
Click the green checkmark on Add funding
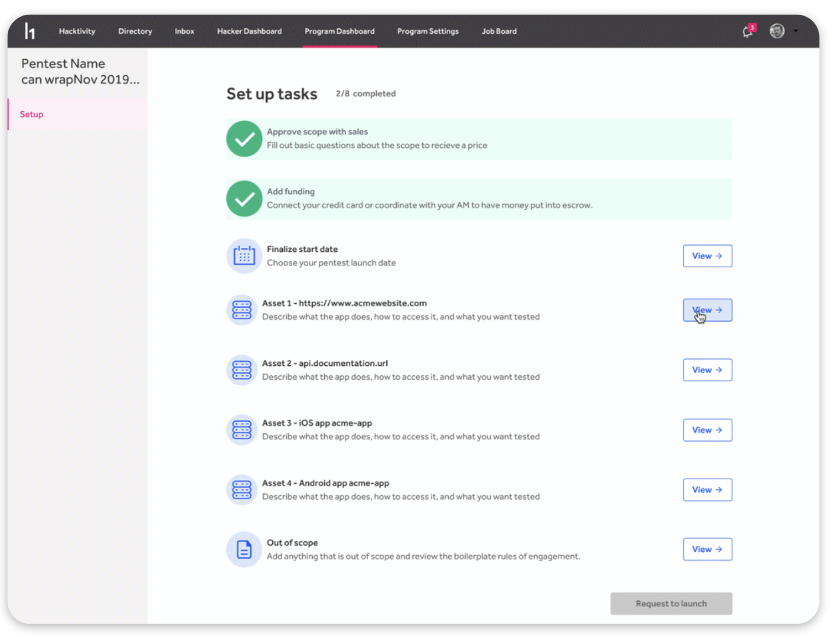(244, 199)
